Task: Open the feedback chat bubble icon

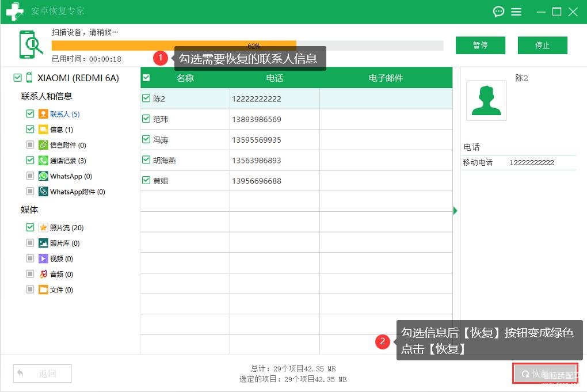Action: [x=498, y=12]
